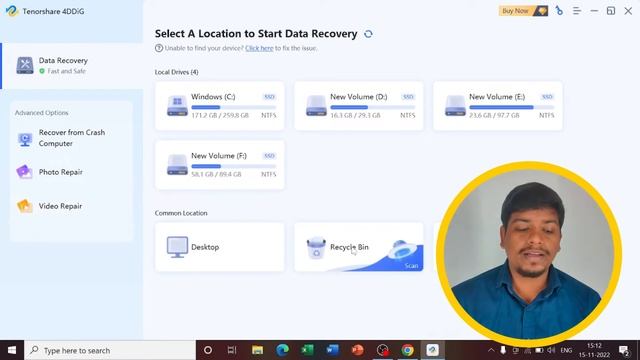Open Task View in taskbar
Image resolution: width=640 pixels, height=360 pixels.
[232, 350]
